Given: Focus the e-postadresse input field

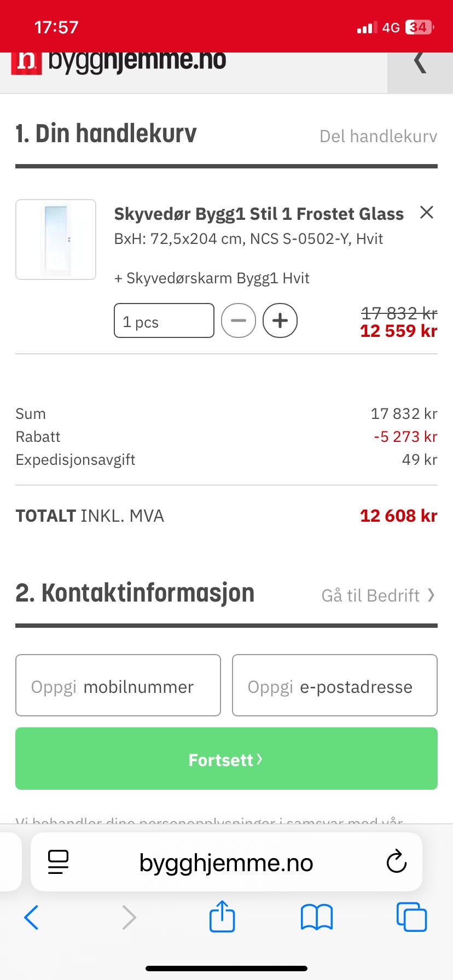Looking at the screenshot, I should click(335, 686).
